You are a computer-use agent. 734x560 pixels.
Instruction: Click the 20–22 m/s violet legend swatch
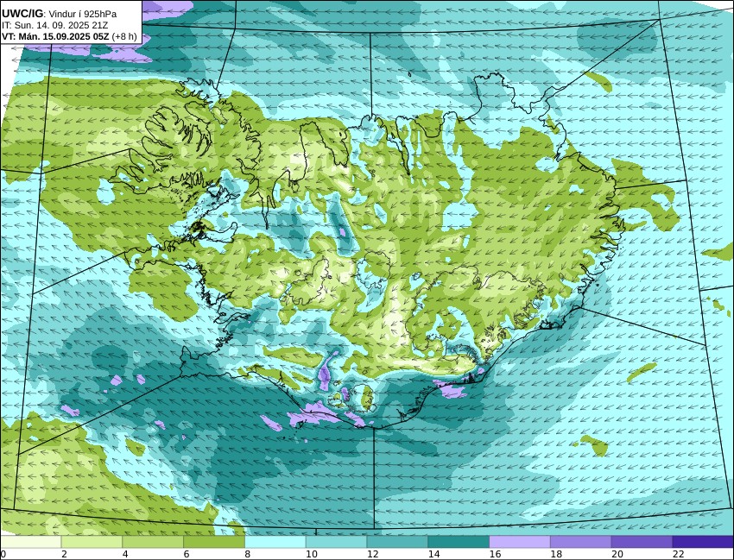click(642, 542)
